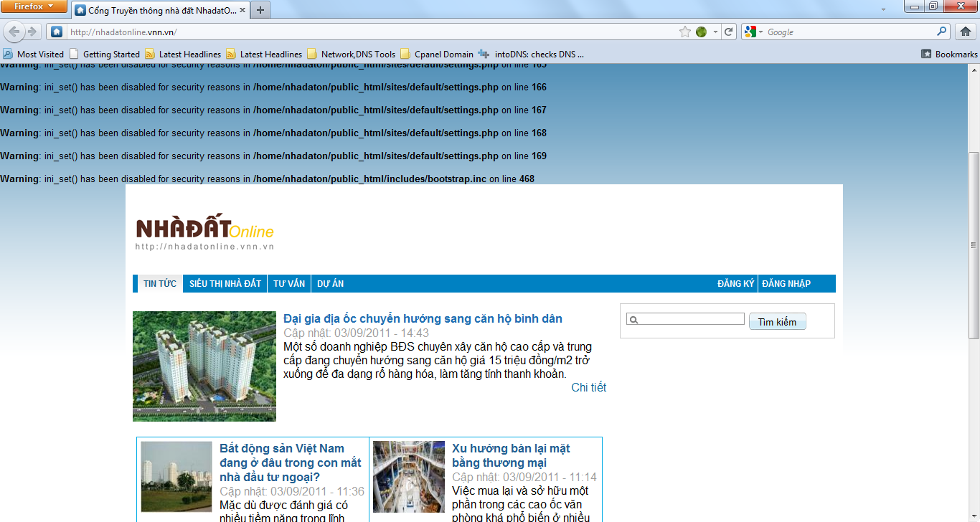Select text Cập nhật: 03/09/2011 - 14:43
980x522 pixels.
[x=357, y=333]
